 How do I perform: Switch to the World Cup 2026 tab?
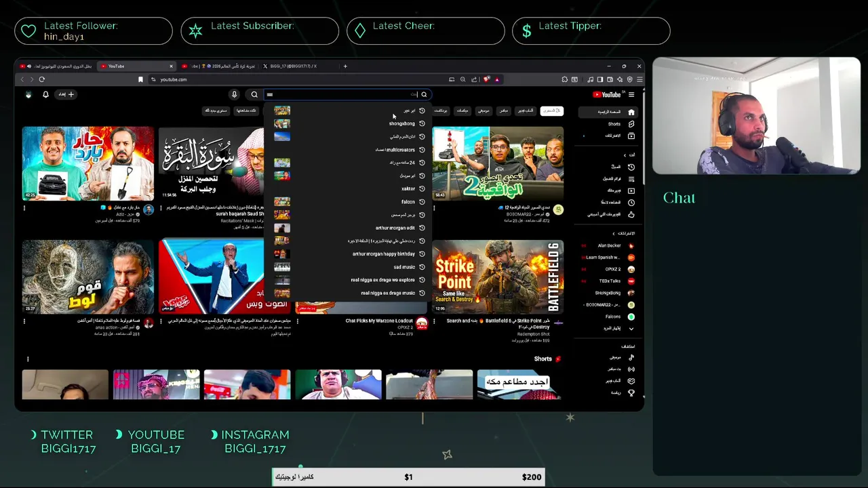point(218,66)
